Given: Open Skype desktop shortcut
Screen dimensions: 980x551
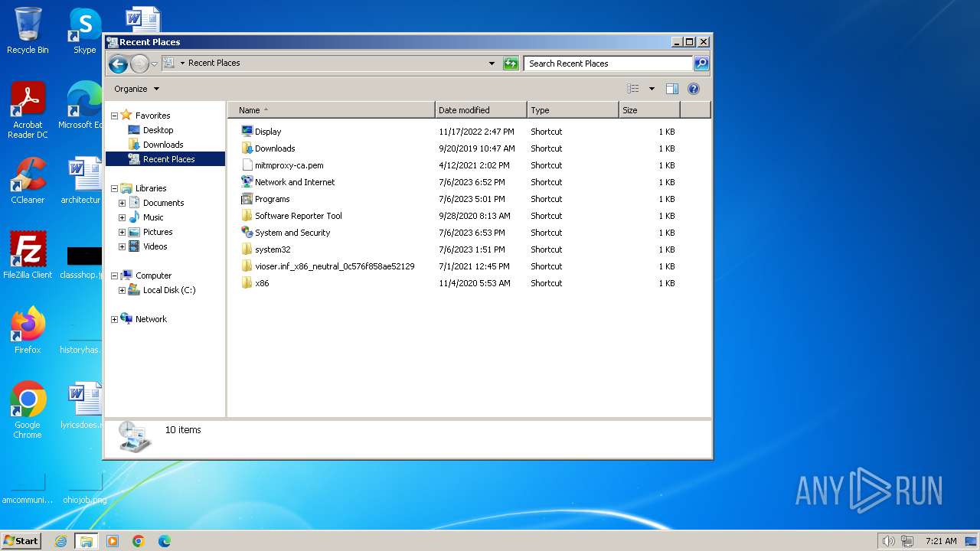Looking at the screenshot, I should (x=84, y=31).
